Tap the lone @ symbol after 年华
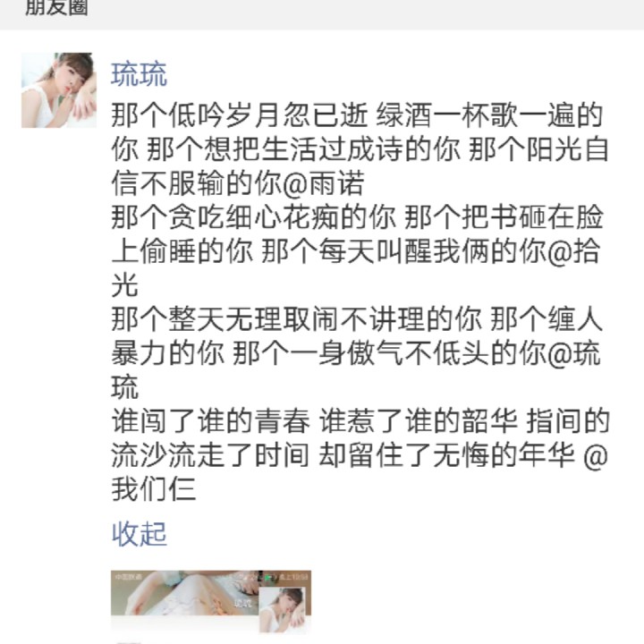The width and height of the screenshot is (644, 644). [x=596, y=456]
